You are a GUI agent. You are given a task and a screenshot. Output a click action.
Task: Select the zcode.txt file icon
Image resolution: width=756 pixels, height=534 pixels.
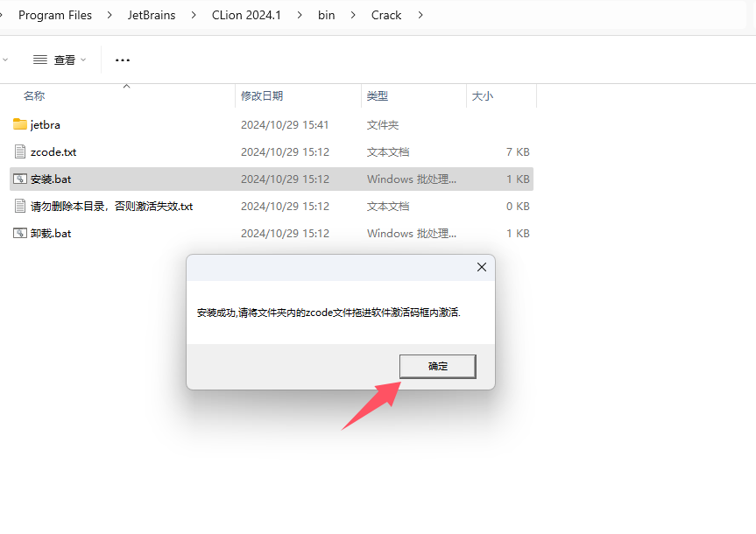coord(20,151)
